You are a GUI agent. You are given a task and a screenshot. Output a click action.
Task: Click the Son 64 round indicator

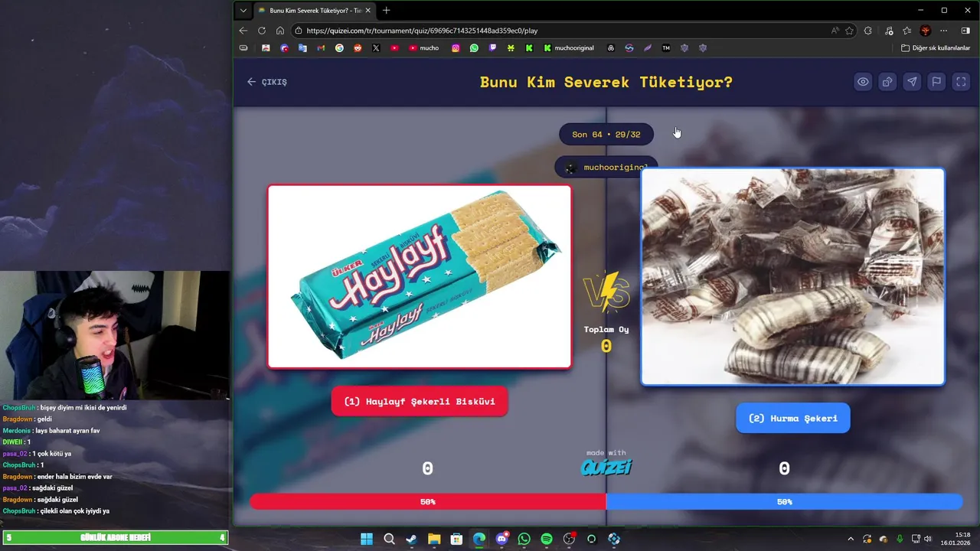tap(606, 135)
